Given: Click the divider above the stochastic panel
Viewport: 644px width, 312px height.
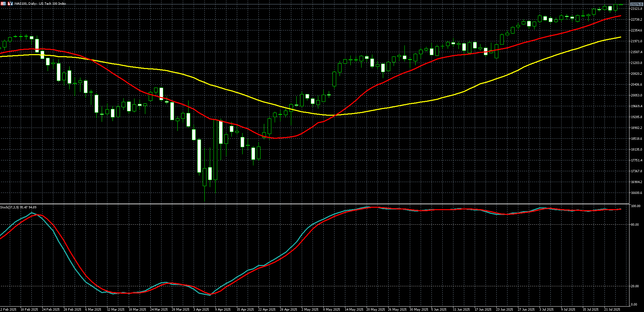Looking at the screenshot, I should coord(314,204).
